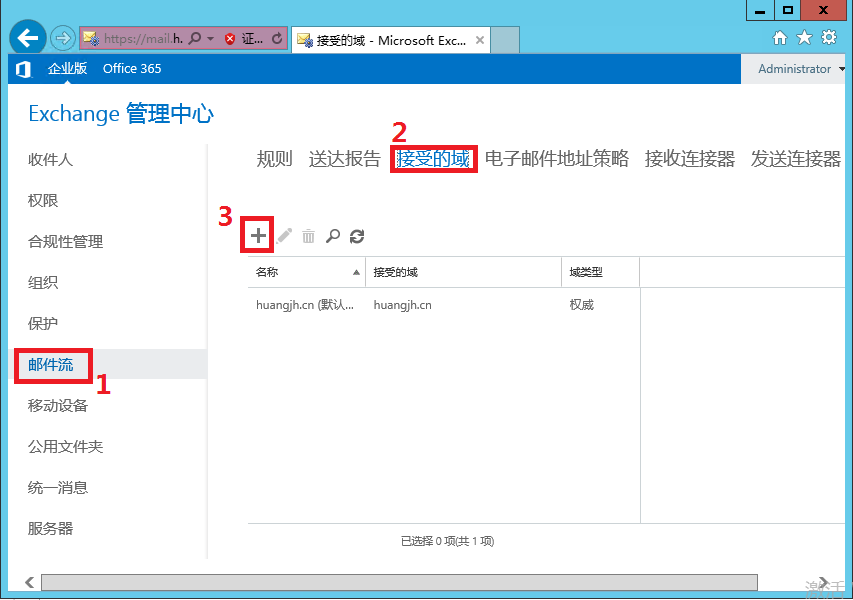
Task: Open the browser home icon
Action: [780, 38]
